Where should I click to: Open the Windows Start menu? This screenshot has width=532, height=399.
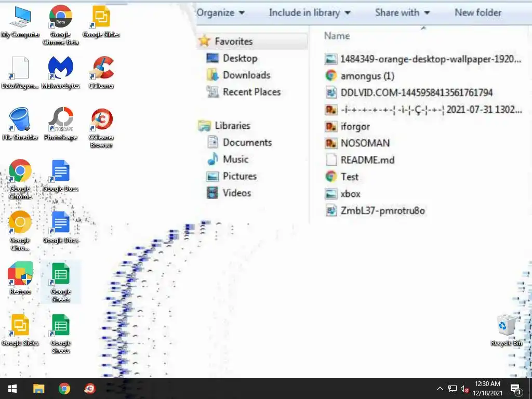pos(12,389)
